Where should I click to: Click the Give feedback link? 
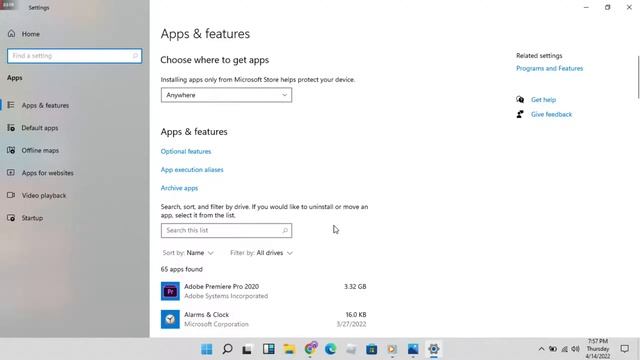[551, 115]
